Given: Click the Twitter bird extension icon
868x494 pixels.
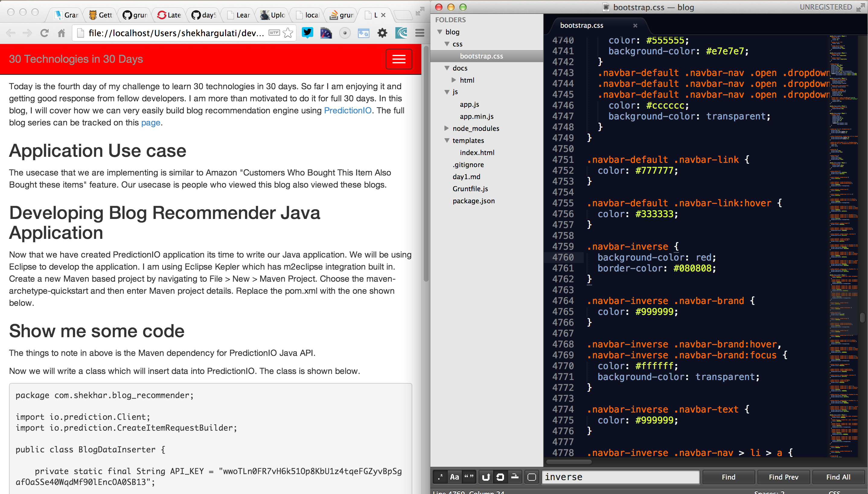Looking at the screenshot, I should (308, 33).
